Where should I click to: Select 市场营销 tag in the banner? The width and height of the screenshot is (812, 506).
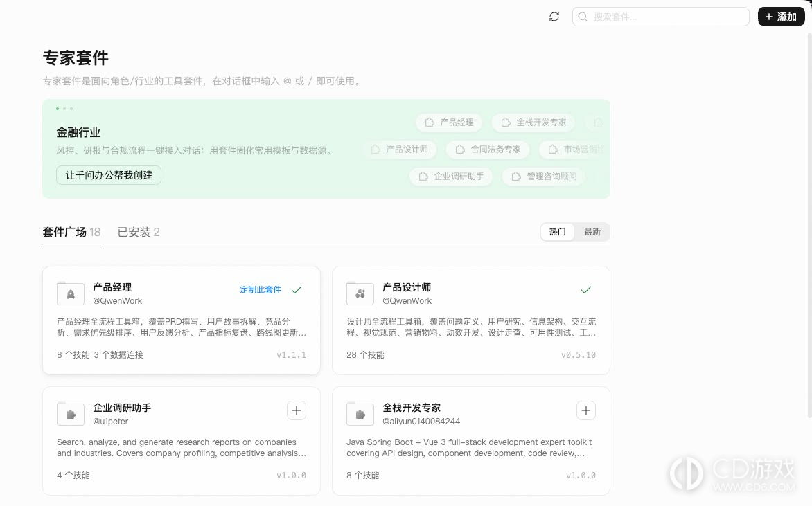pyautogui.click(x=574, y=150)
